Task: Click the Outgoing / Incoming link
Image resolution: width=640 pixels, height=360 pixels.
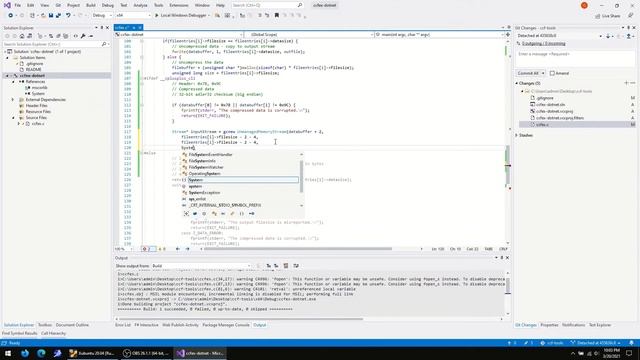Action: point(543,43)
